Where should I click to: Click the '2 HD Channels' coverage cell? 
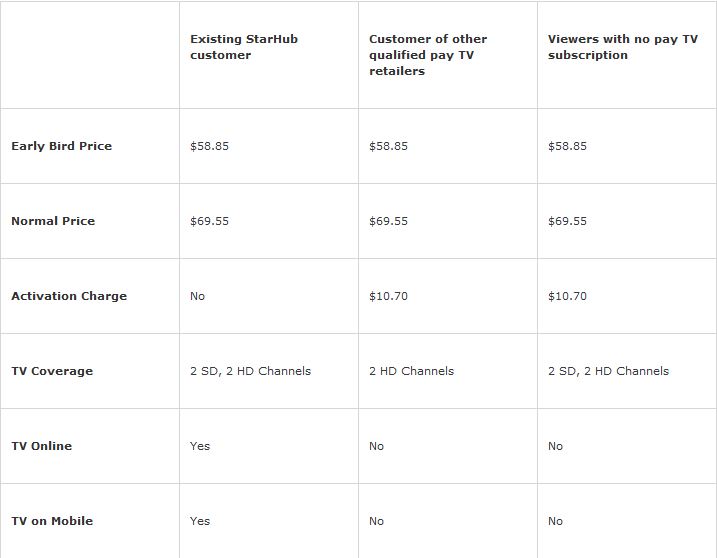(x=412, y=371)
